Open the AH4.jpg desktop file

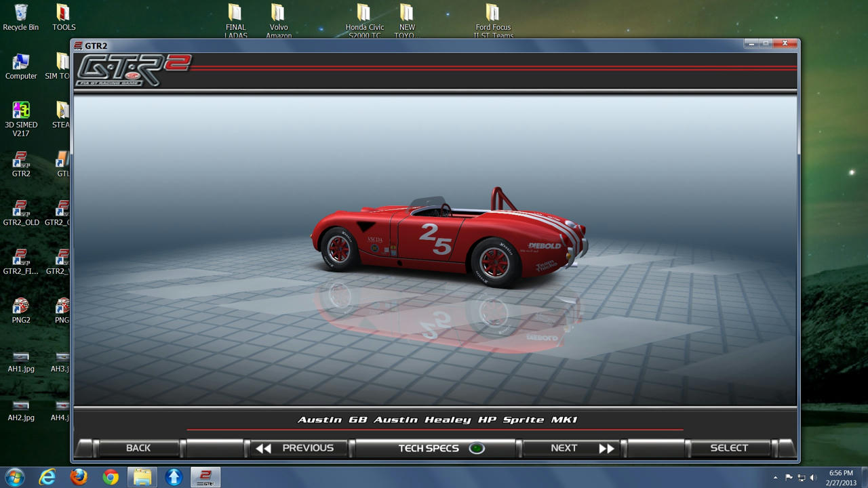pos(60,410)
